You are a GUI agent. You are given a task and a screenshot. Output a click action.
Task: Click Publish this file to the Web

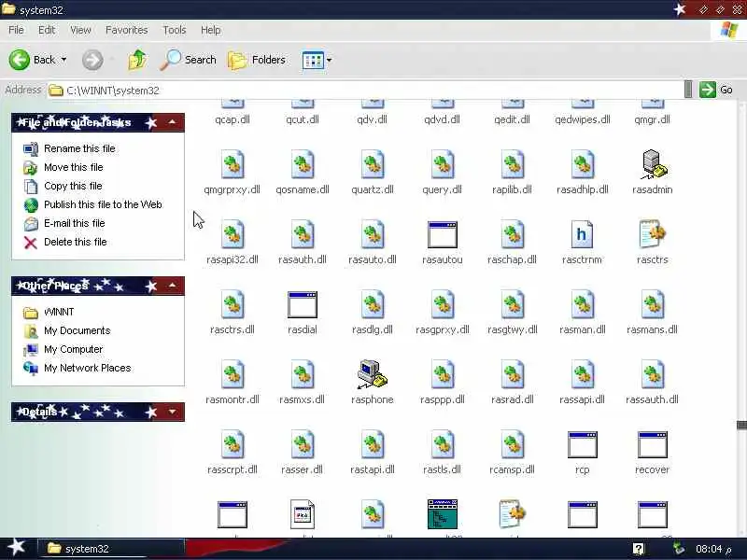pos(103,204)
